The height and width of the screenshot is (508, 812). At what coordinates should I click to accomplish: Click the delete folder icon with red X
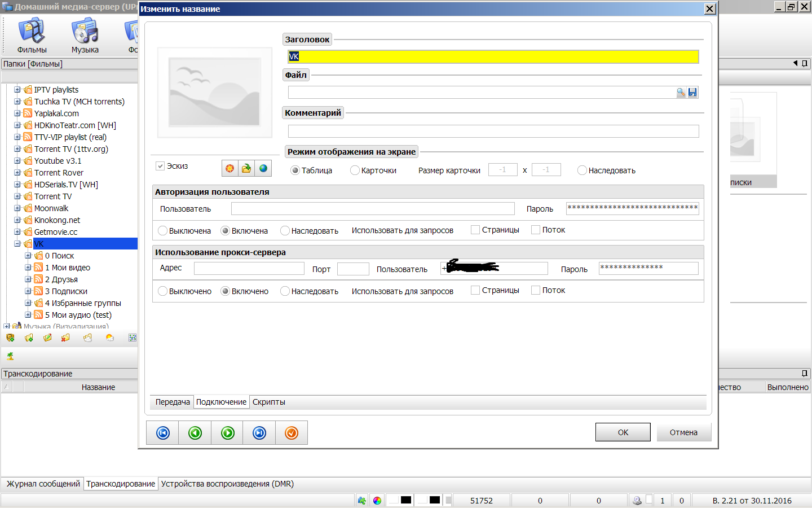click(x=65, y=338)
